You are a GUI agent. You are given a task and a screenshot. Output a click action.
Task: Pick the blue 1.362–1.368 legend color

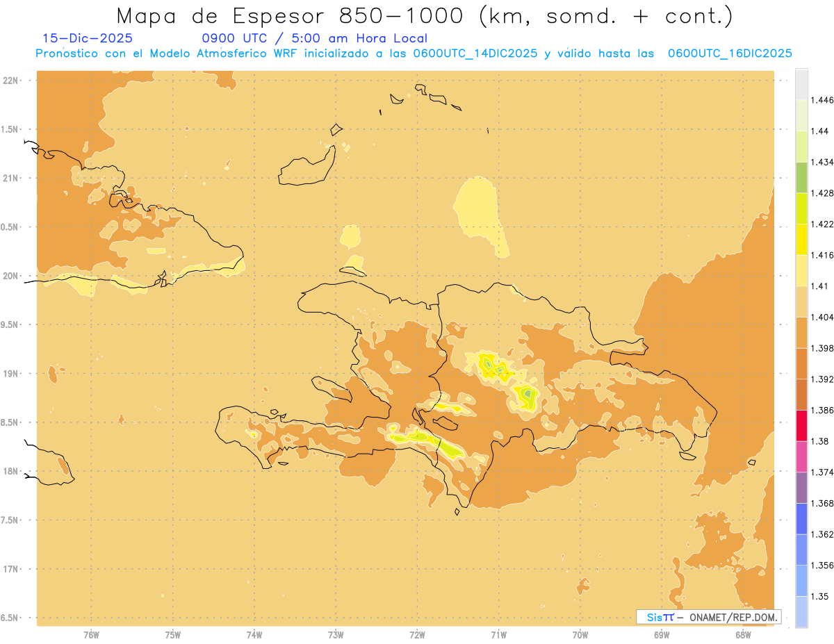tap(801, 518)
